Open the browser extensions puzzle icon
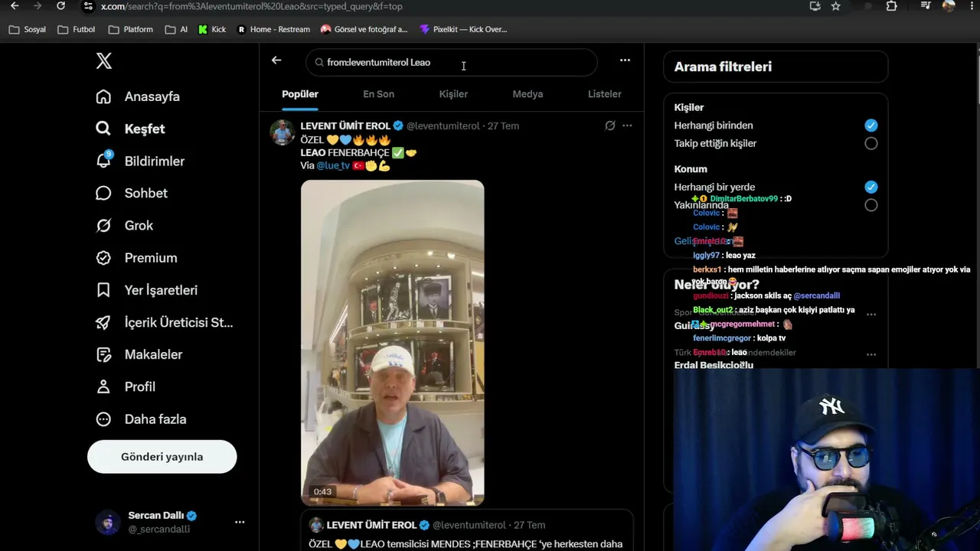 (x=892, y=6)
